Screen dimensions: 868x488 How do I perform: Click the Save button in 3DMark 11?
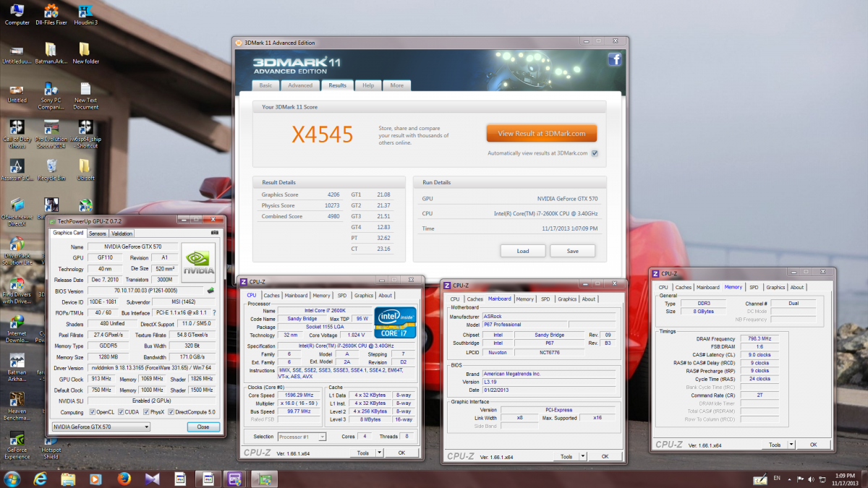coord(572,251)
